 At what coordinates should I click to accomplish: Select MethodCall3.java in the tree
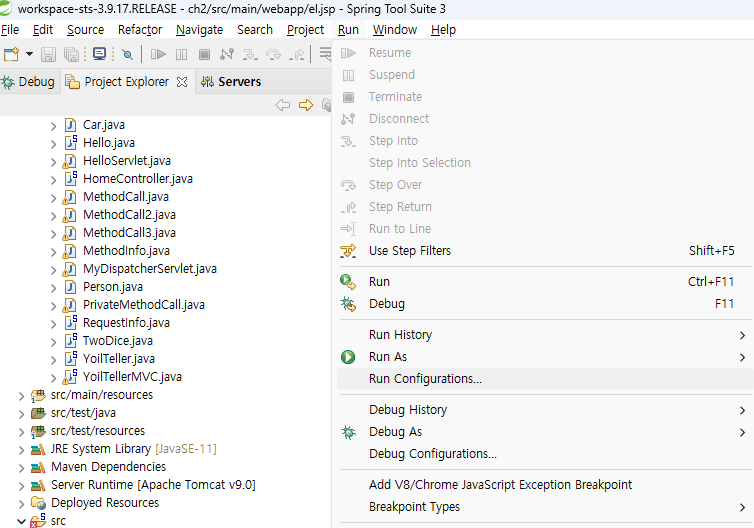pyautogui.click(x=129, y=233)
